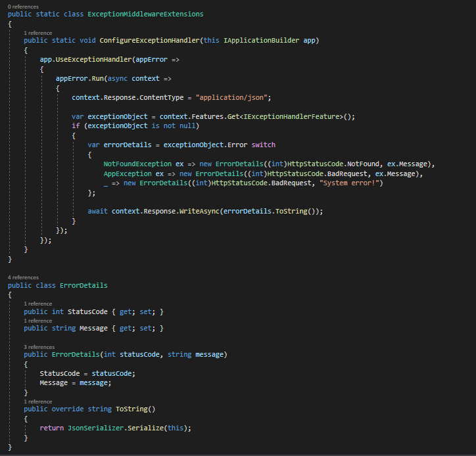The height and width of the screenshot is (456, 476).
Task: Click the 'return' keyword
Action: click(51, 428)
